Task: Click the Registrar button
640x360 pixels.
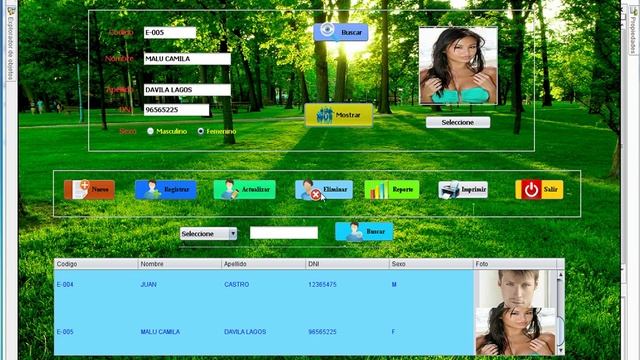Action: pos(166,190)
